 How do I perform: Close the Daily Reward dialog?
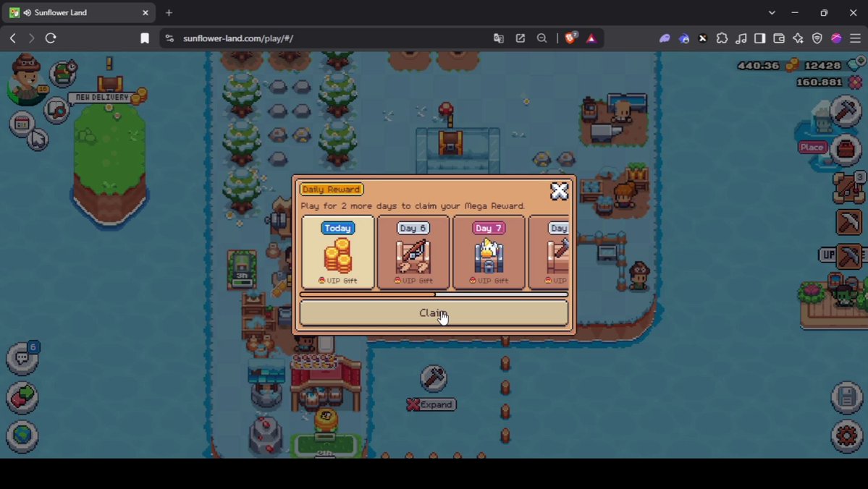[559, 191]
